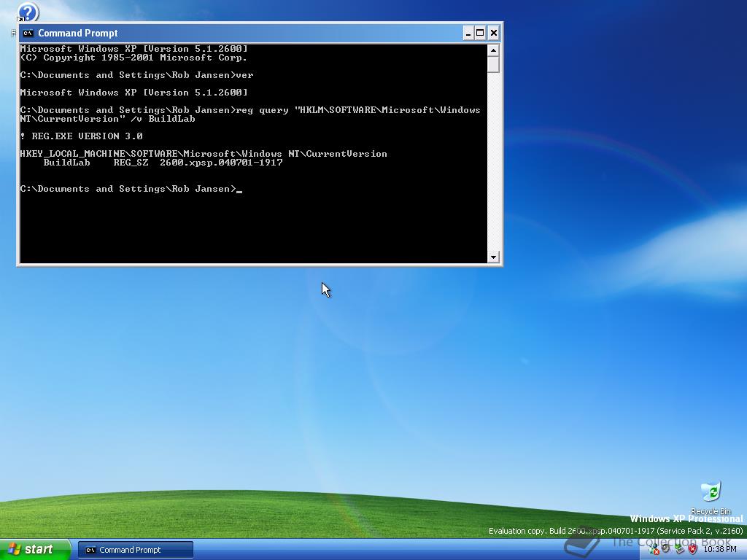Viewport: 747px width, 560px height.
Task: Click the Command Prompt title text
Action: coord(77,33)
